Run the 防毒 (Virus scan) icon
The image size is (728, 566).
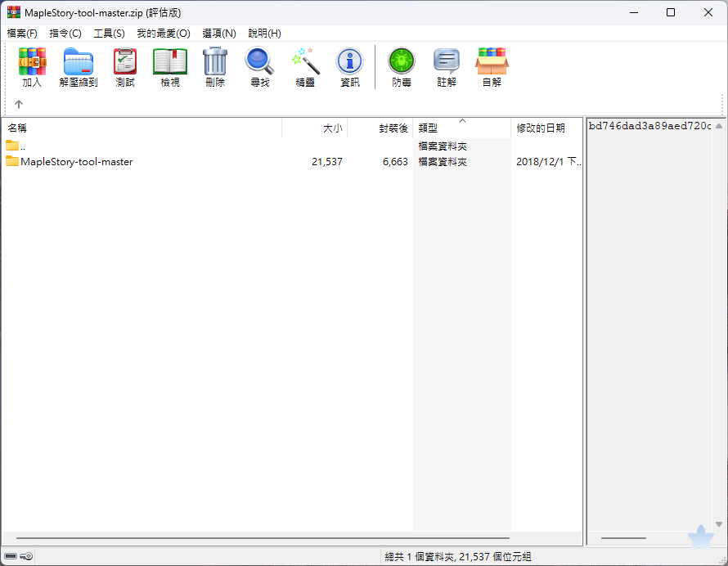(x=402, y=66)
